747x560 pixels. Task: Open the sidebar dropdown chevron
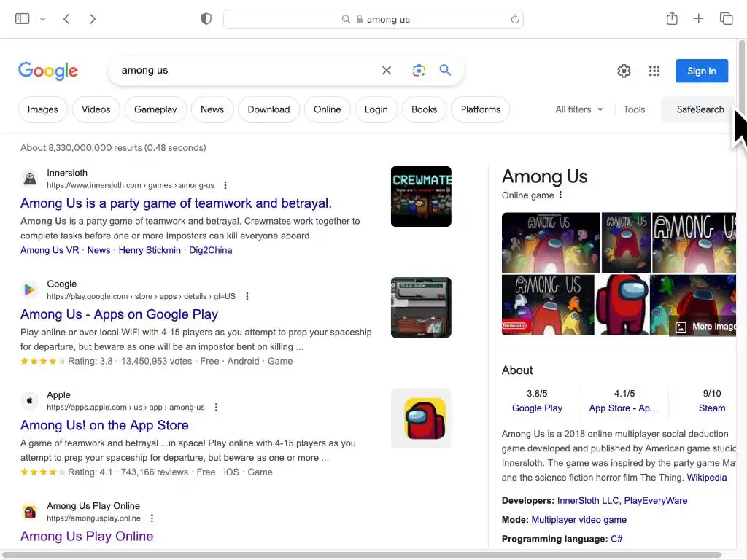[43, 19]
